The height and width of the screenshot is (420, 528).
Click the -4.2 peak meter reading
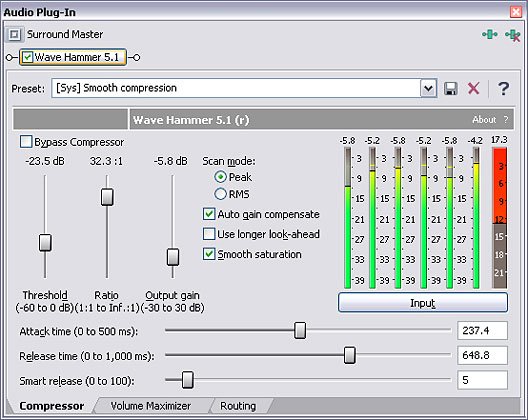475,140
